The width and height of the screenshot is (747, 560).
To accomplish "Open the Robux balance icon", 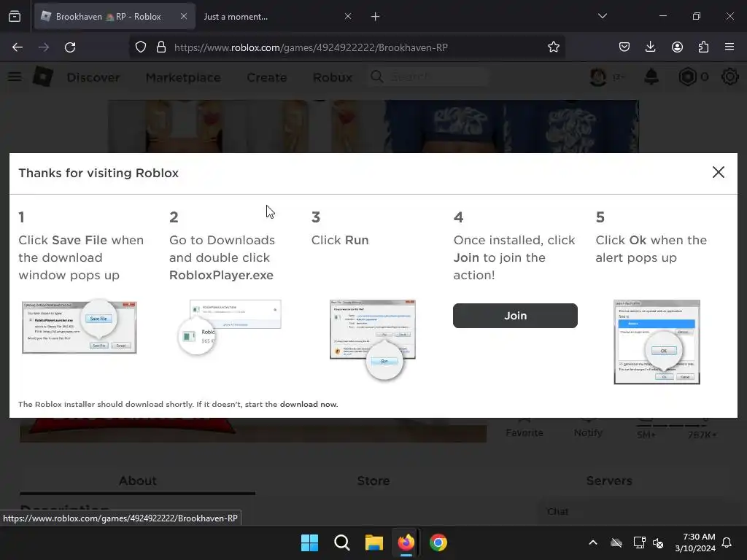I will 687,77.
